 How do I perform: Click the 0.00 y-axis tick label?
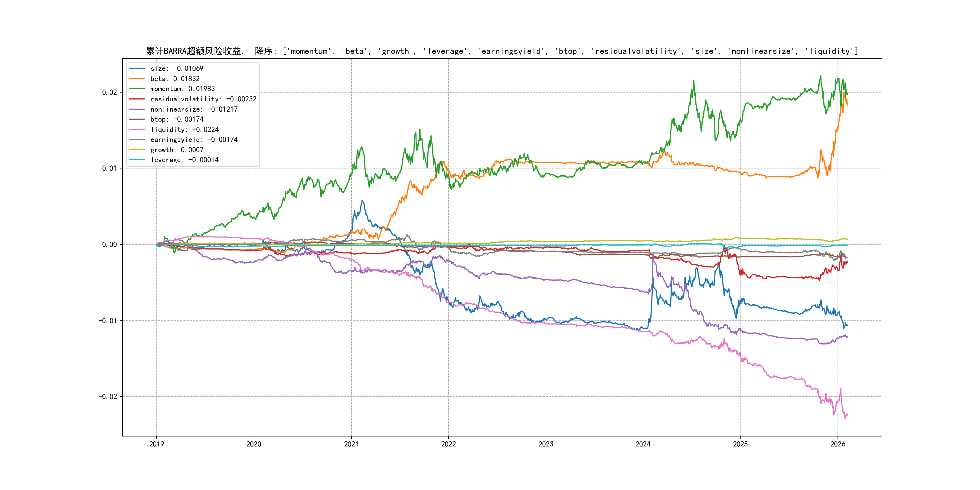[109, 245]
